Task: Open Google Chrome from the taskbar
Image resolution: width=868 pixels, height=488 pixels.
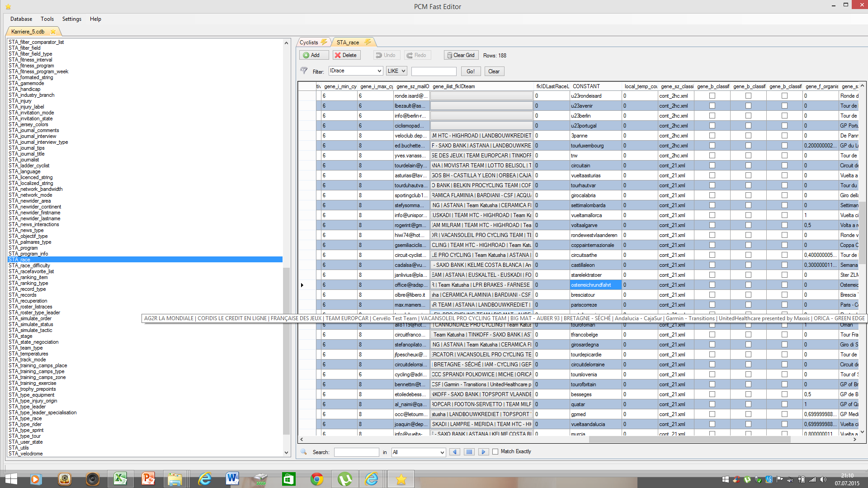Action: pos(316,479)
